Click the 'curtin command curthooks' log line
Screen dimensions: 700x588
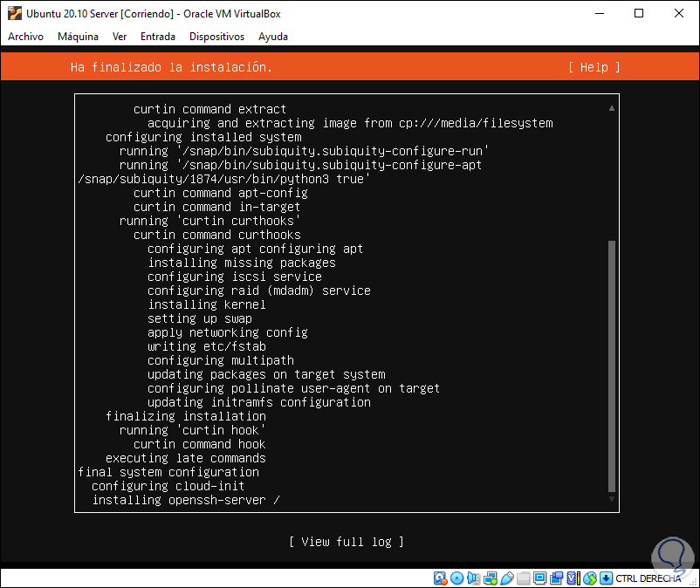point(217,235)
